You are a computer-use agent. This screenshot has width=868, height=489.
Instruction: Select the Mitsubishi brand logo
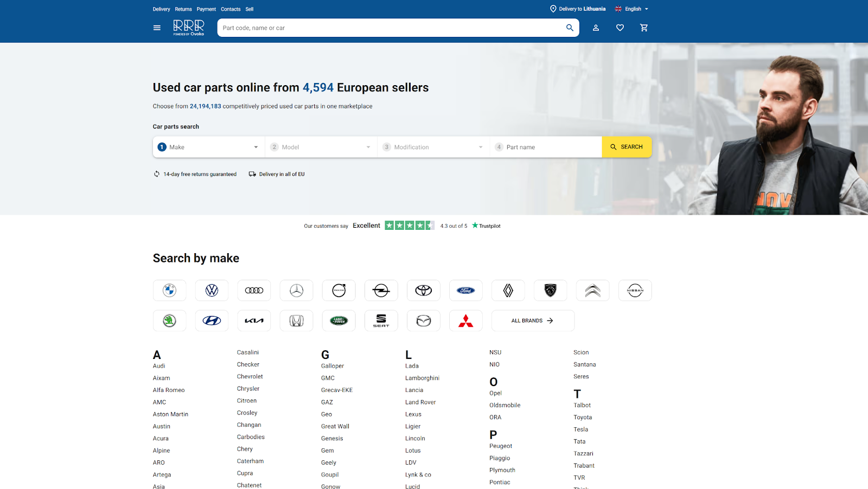466,321
